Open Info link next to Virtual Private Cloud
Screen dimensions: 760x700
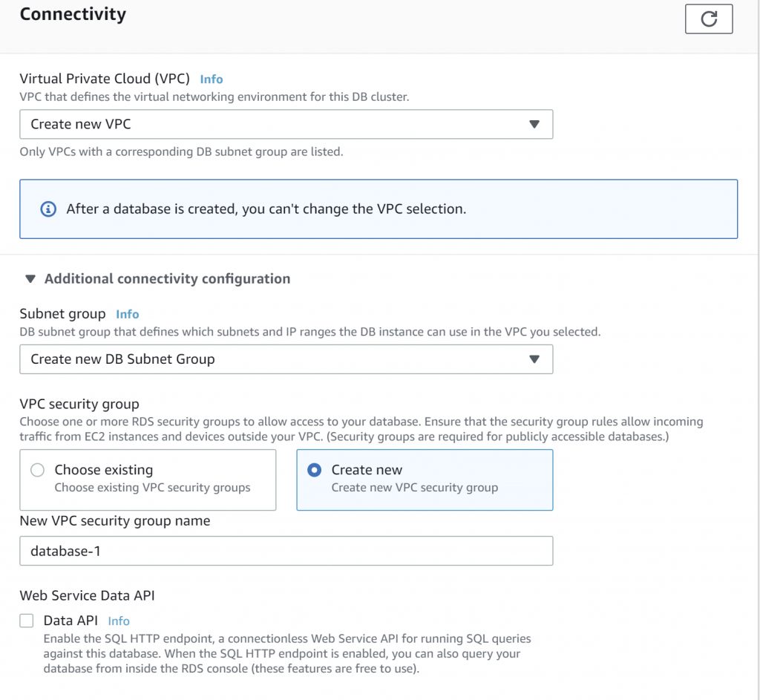pos(212,79)
